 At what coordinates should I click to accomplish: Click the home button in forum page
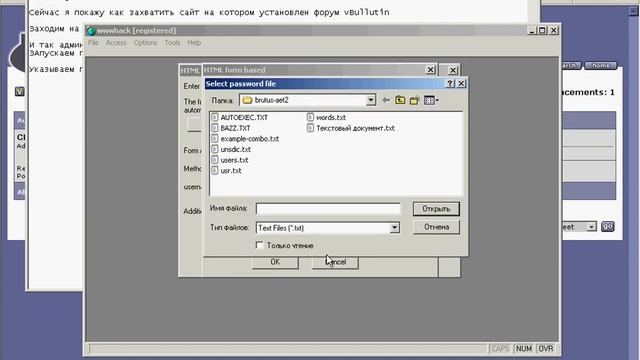point(600,66)
